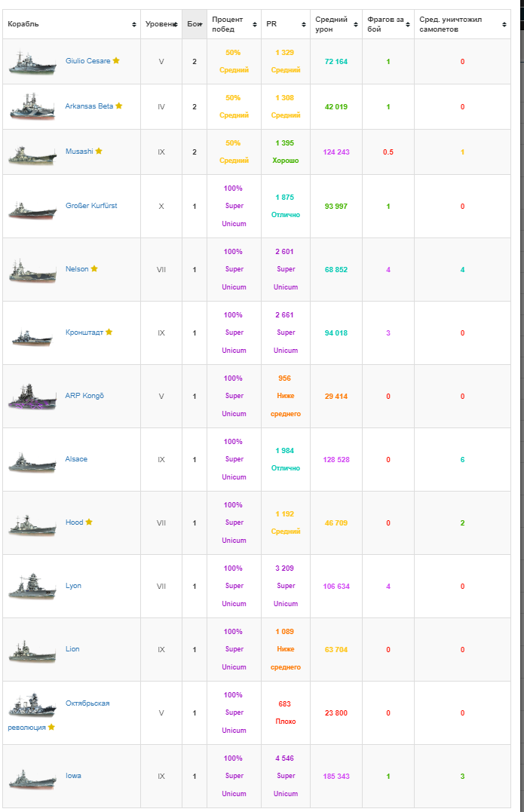Click the premium star next to Hood
Image resolution: width=524 pixels, height=812 pixels.
pos(89,522)
